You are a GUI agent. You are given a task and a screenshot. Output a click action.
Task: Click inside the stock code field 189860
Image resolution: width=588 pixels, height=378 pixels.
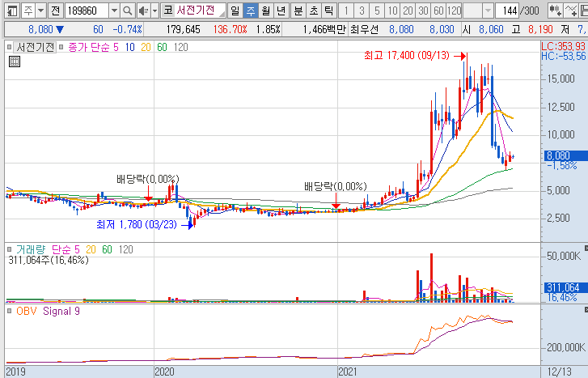tap(87, 11)
